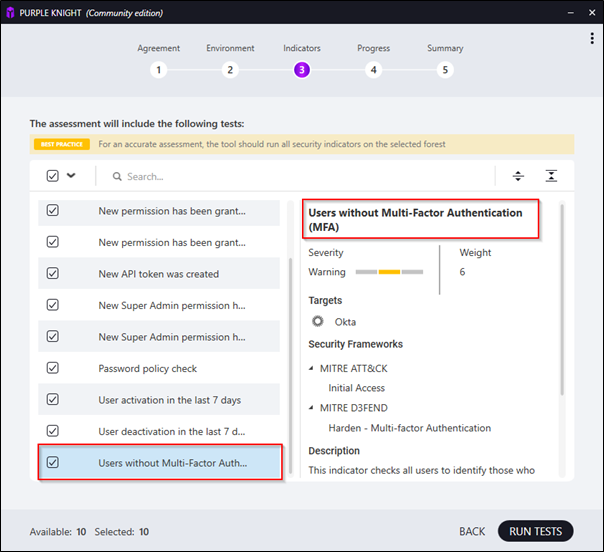Collapse the MITRE D3FEND framework node
Screen dimensions: 604x552
point(311,408)
